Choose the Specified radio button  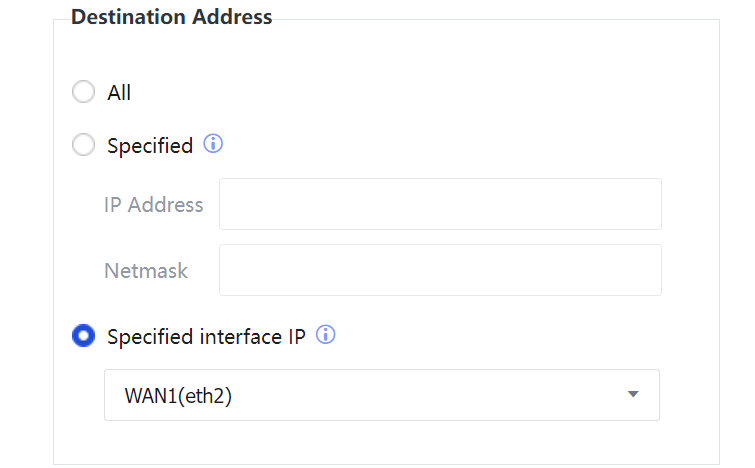click(84, 146)
